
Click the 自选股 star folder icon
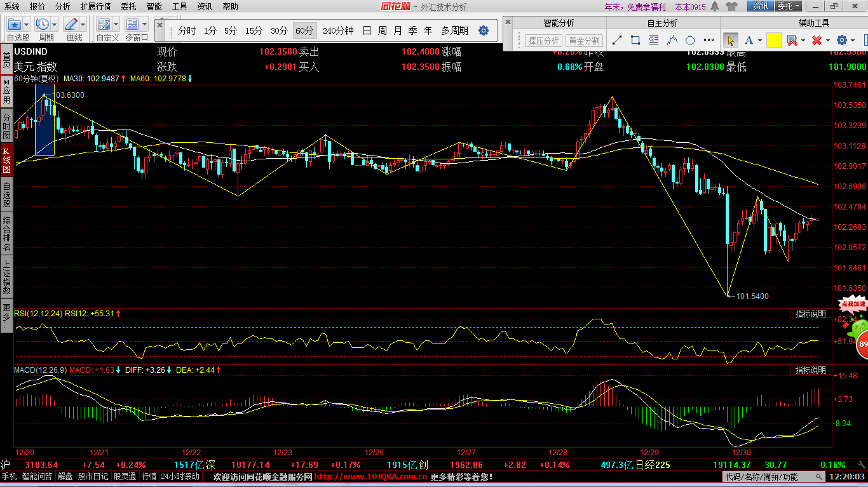(13, 25)
